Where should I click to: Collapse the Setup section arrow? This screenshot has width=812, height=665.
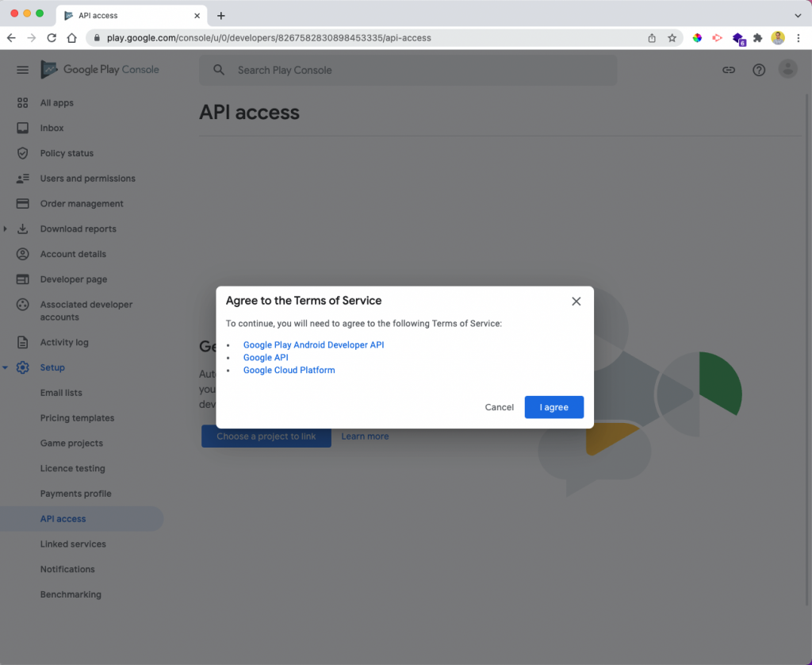(x=6, y=367)
